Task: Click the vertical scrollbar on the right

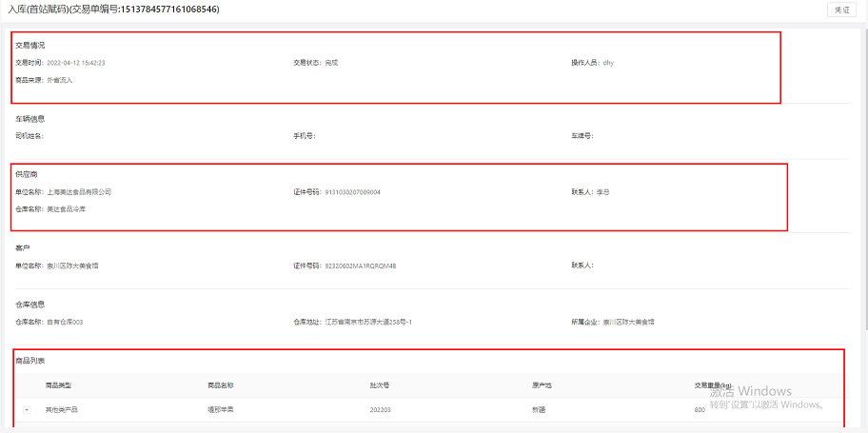Action: click(x=863, y=190)
